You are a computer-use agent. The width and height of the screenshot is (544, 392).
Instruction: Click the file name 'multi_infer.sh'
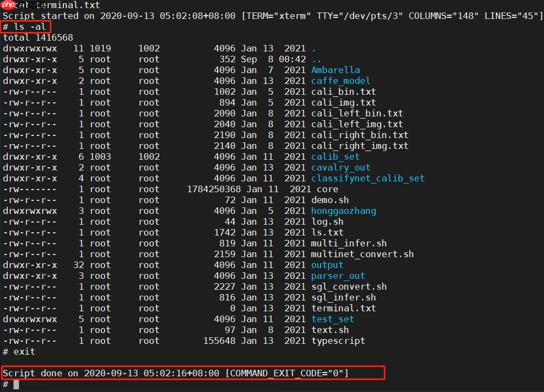349,244
